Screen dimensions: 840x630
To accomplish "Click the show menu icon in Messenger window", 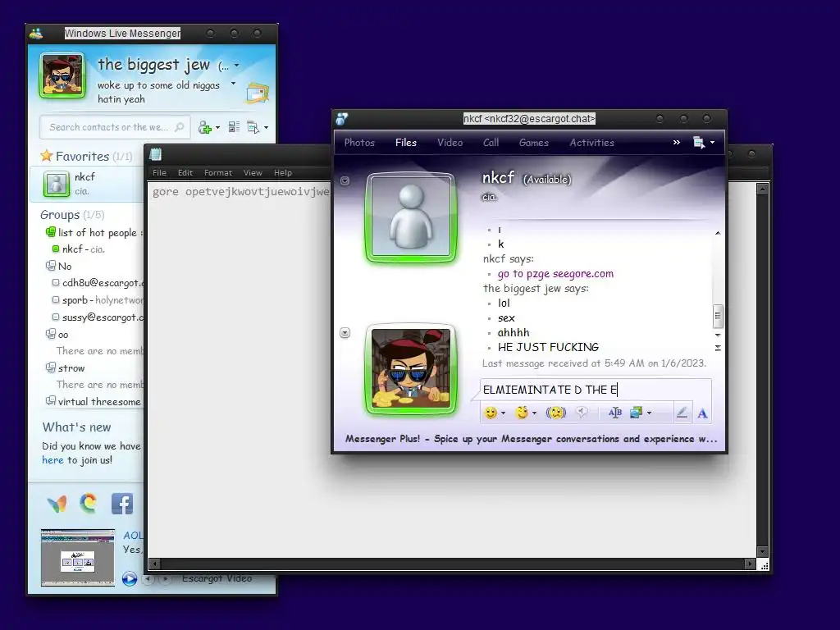I will (253, 127).
